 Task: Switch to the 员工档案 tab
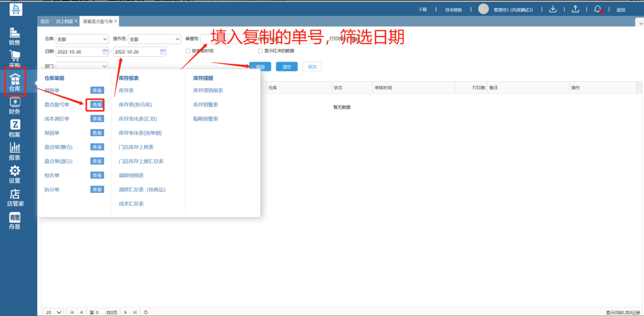click(64, 22)
